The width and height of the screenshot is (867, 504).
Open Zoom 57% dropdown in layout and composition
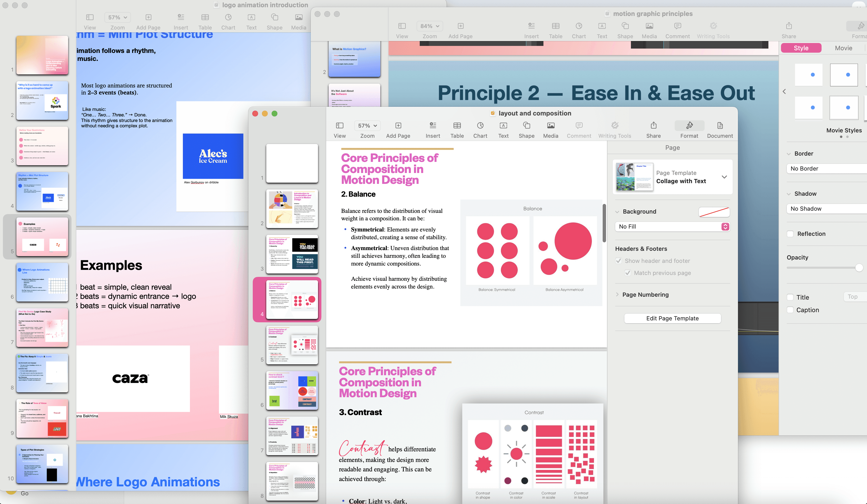coord(367,126)
